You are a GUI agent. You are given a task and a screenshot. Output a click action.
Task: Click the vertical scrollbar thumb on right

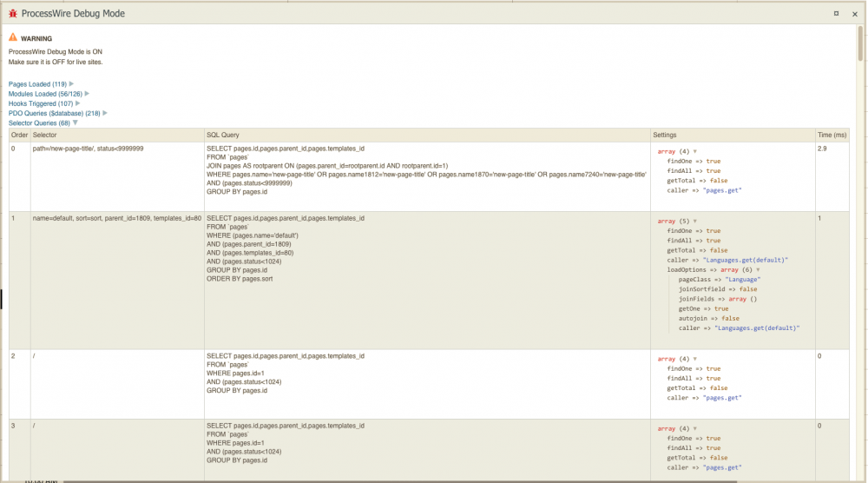coord(860,45)
